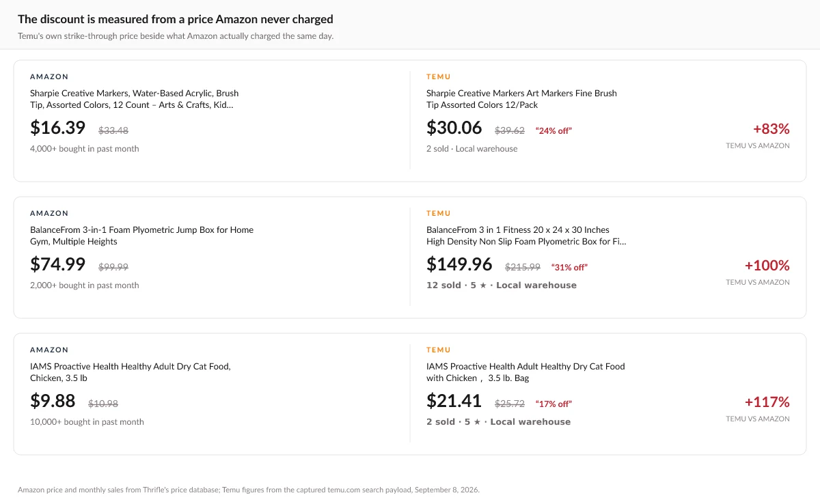Click the headline about discount Amazon never charged

[x=176, y=19]
